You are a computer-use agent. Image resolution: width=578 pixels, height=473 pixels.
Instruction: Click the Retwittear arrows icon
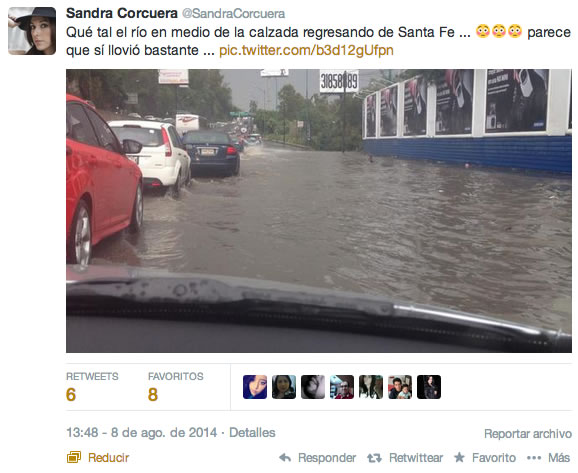[374, 458]
